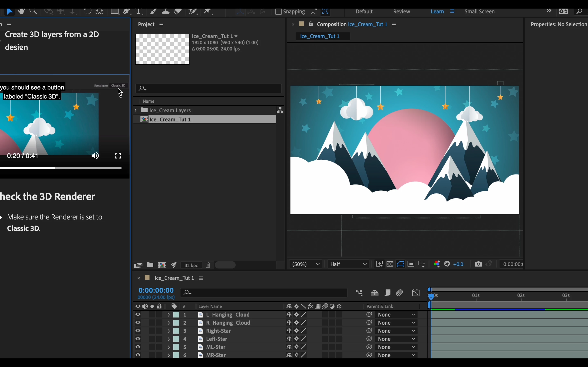Create a new folder in Project panel
The width and height of the screenshot is (588, 367).
pyautogui.click(x=150, y=265)
